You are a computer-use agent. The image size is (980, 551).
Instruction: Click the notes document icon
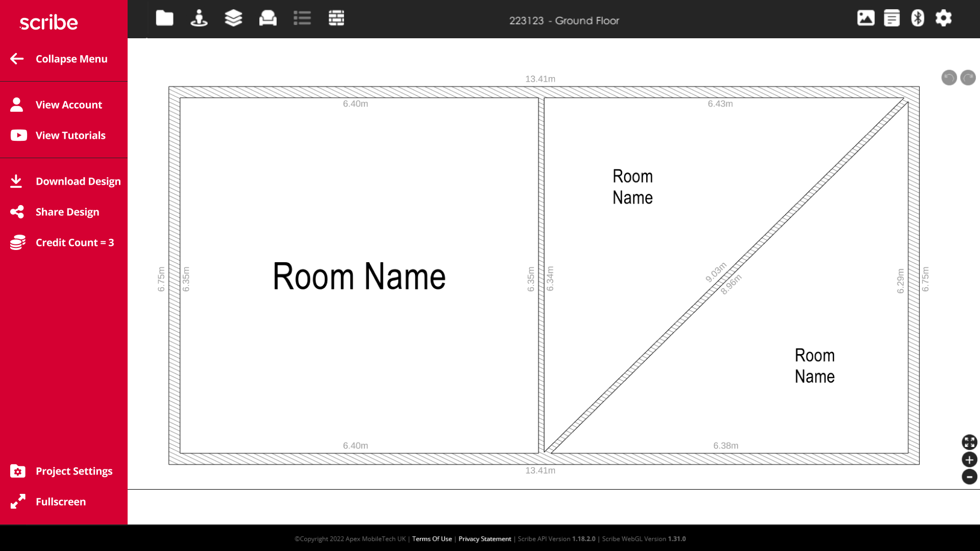click(x=892, y=18)
